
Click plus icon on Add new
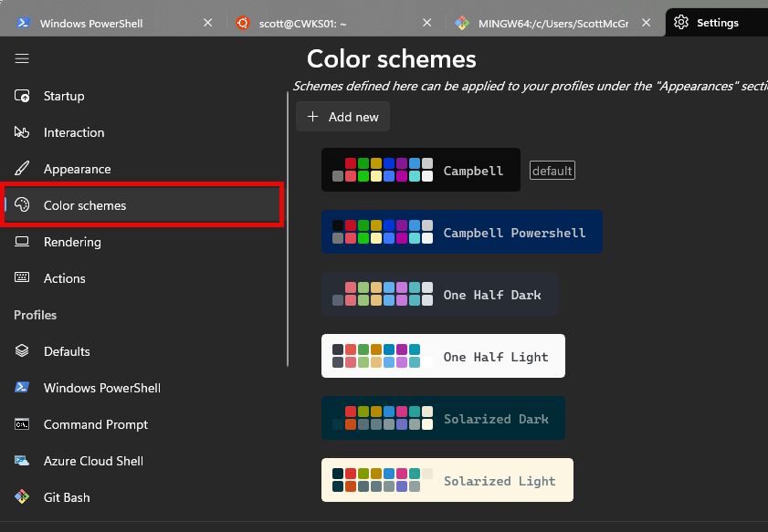(x=312, y=117)
